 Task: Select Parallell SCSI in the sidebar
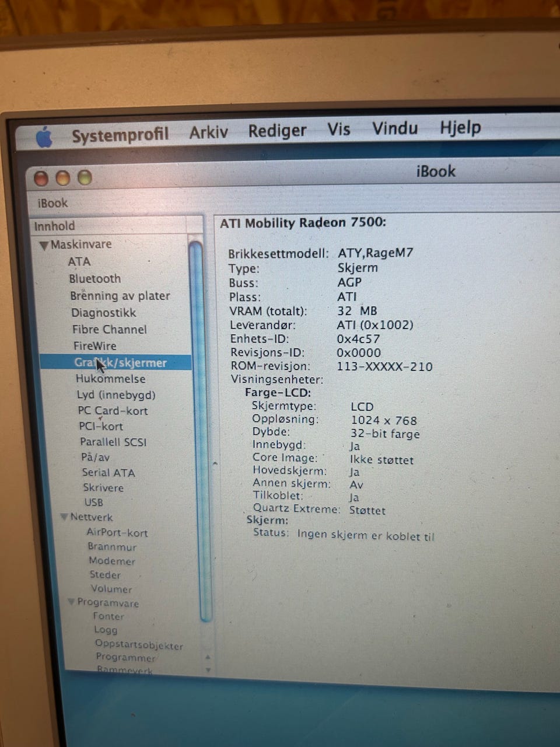click(113, 442)
